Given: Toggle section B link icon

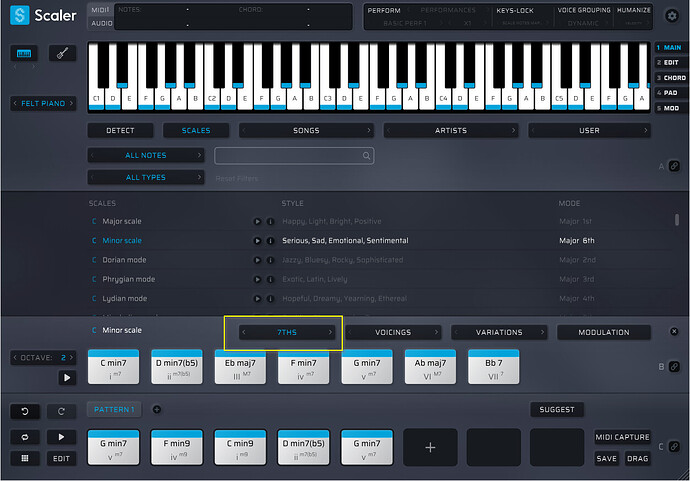Looking at the screenshot, I should [674, 366].
